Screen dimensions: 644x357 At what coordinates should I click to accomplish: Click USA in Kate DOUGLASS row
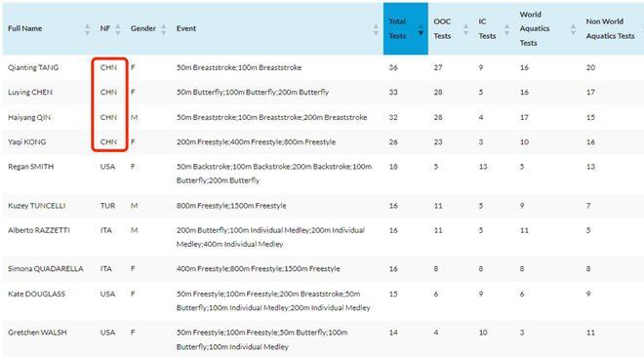pos(107,294)
